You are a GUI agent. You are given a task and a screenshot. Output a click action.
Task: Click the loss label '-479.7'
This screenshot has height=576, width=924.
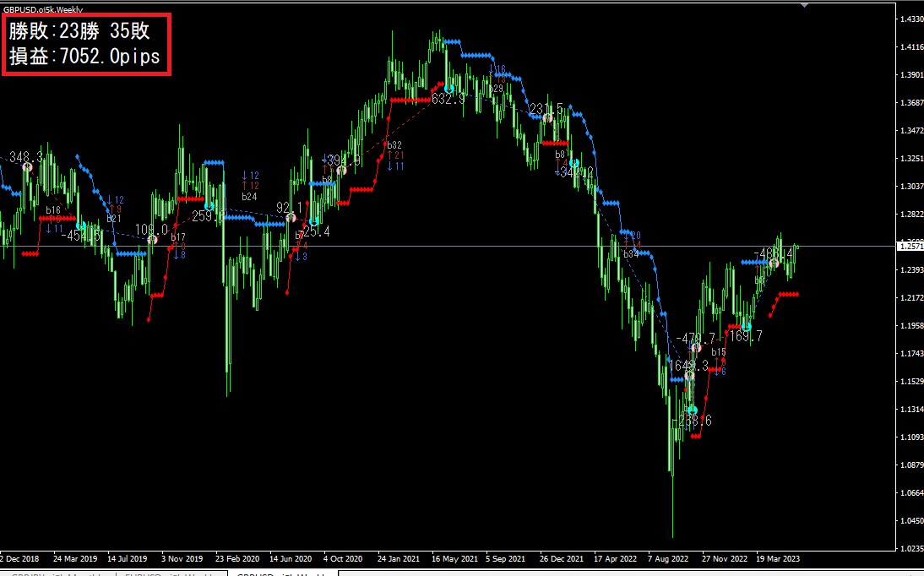[x=695, y=339]
